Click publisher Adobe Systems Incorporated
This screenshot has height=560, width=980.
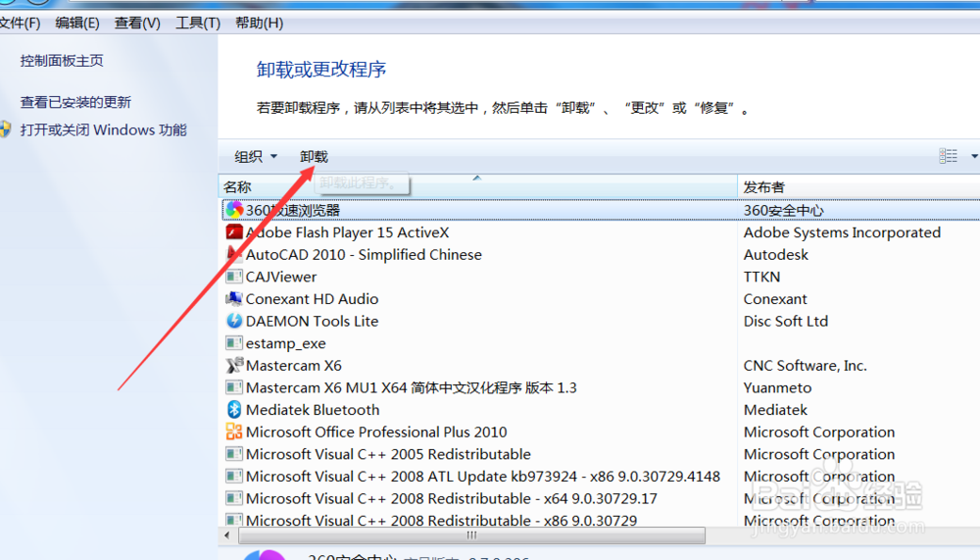842,232
